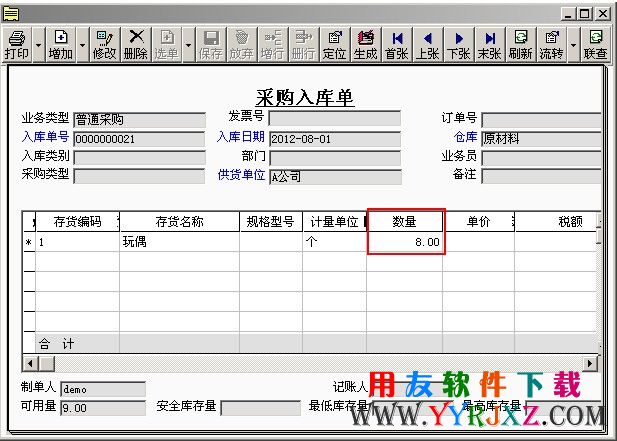617x441 pixels.
Task: Click the empty 入库类别 field
Action: click(140, 158)
